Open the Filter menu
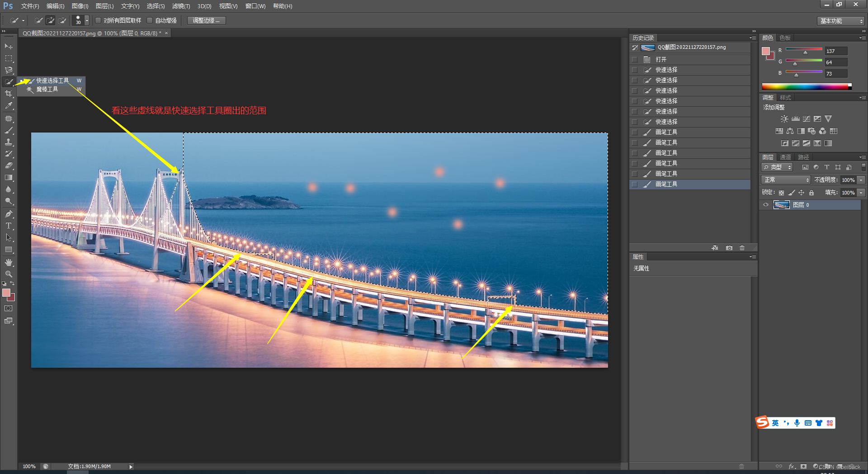868x474 pixels. 180,6
